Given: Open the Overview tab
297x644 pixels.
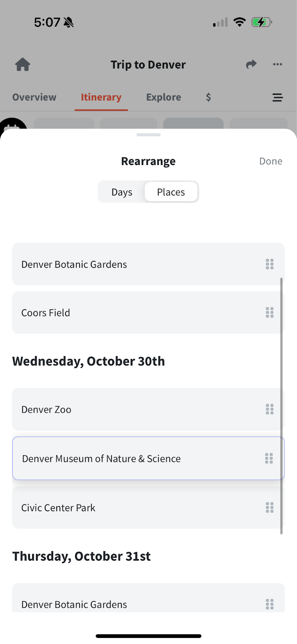Looking at the screenshot, I should click(34, 97).
